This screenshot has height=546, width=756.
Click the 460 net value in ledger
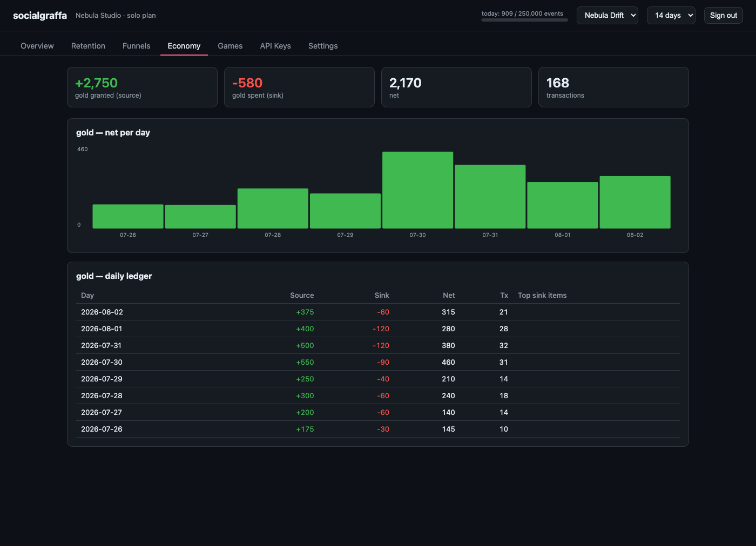pyautogui.click(x=448, y=362)
